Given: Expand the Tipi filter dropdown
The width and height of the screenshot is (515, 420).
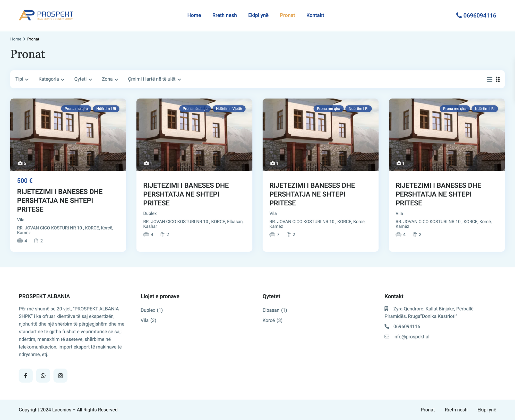Looking at the screenshot, I should [22, 79].
